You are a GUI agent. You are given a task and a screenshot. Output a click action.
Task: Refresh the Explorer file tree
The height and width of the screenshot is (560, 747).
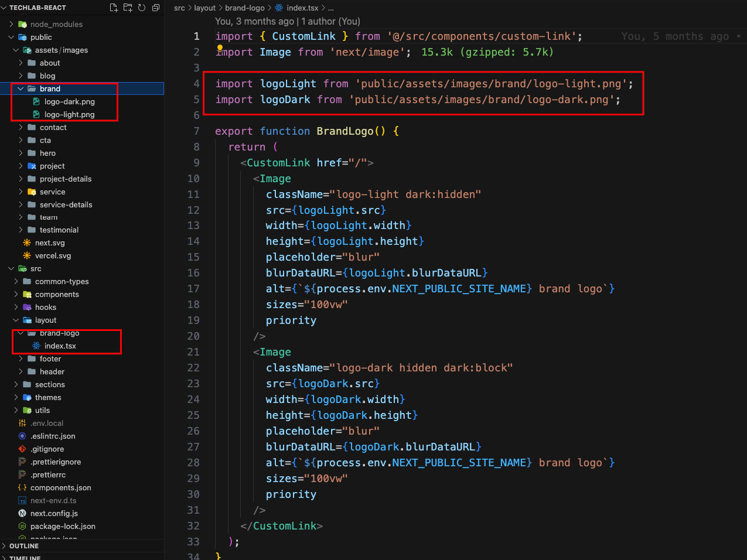point(142,8)
